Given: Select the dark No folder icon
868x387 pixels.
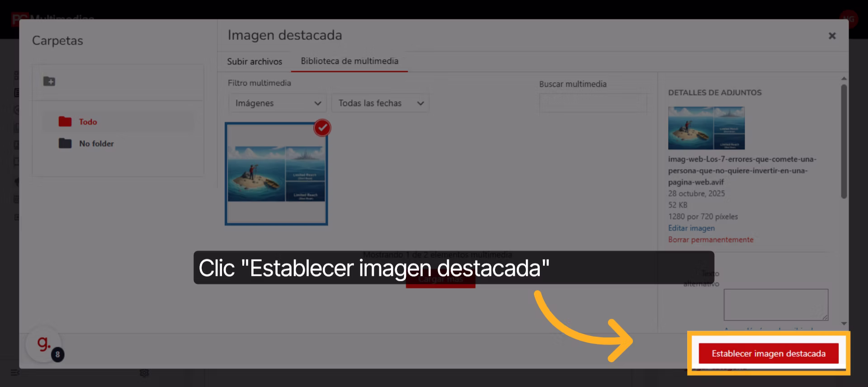Looking at the screenshot, I should point(65,143).
